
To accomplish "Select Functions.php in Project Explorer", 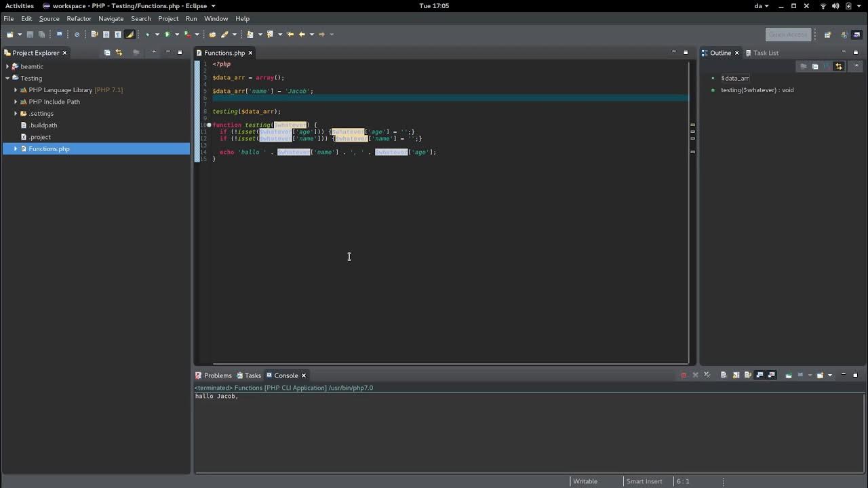I will point(96,148).
